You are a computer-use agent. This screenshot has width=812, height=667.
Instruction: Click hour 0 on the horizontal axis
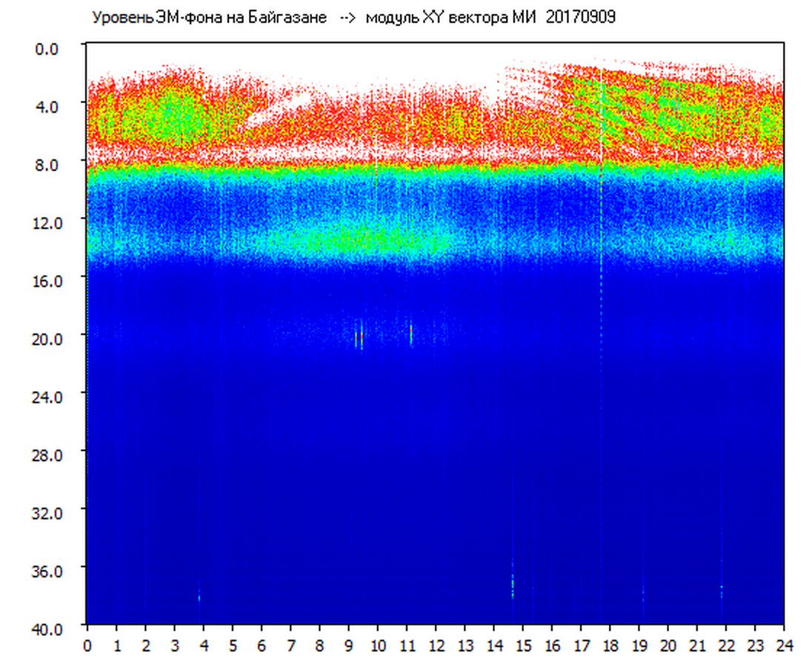pos(87,645)
